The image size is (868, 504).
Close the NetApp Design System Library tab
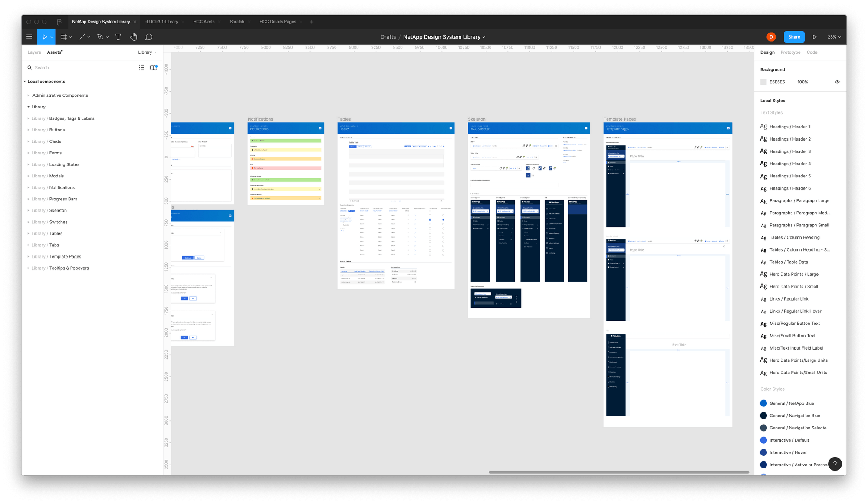pos(135,22)
